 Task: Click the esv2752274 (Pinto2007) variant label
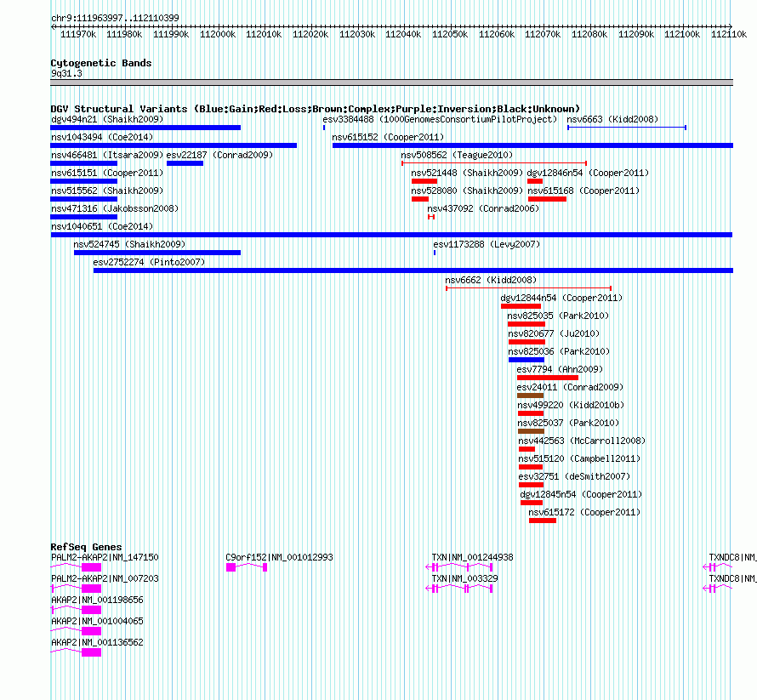coord(149,262)
